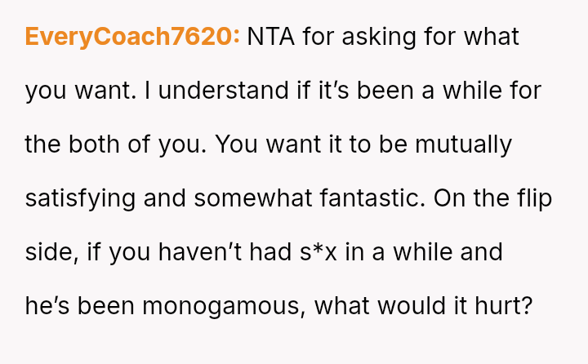This screenshot has height=364, width=588.
Task: Click the word "want." in the second line
Action: click(105, 90)
